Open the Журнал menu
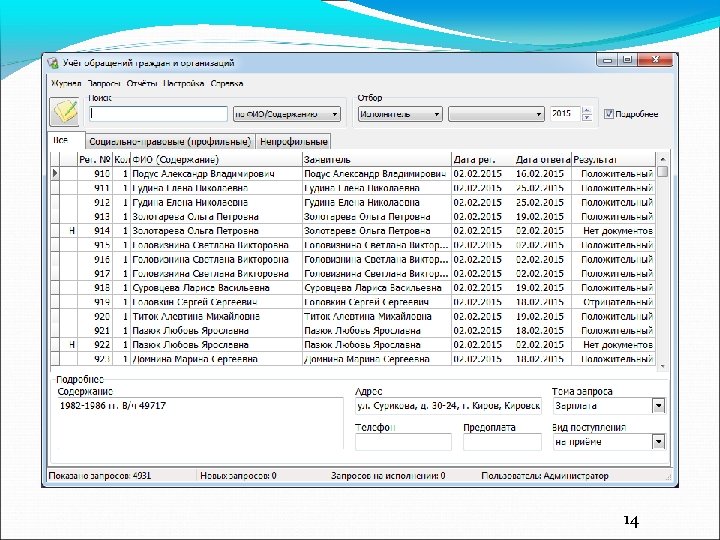This screenshot has height=540, width=720. (66, 84)
